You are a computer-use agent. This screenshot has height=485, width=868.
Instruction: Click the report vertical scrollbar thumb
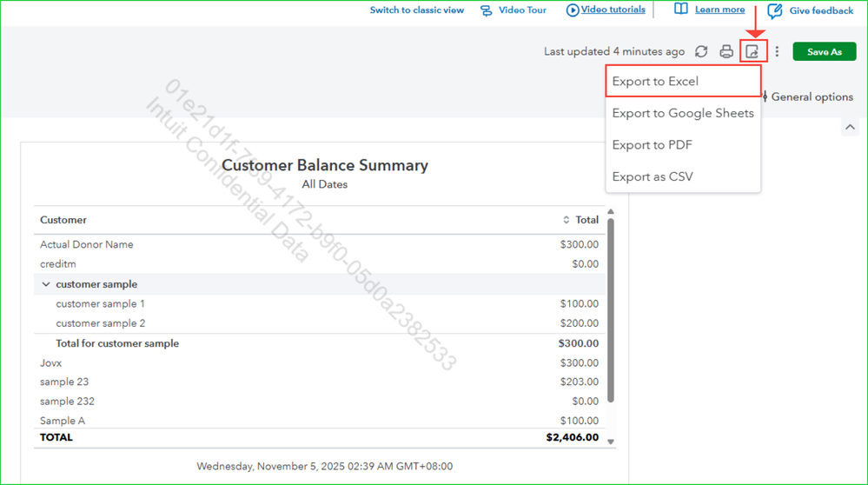click(611, 310)
